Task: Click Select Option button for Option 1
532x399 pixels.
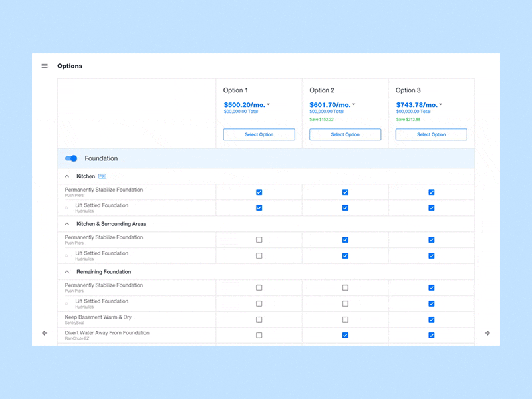Action: [x=259, y=134]
